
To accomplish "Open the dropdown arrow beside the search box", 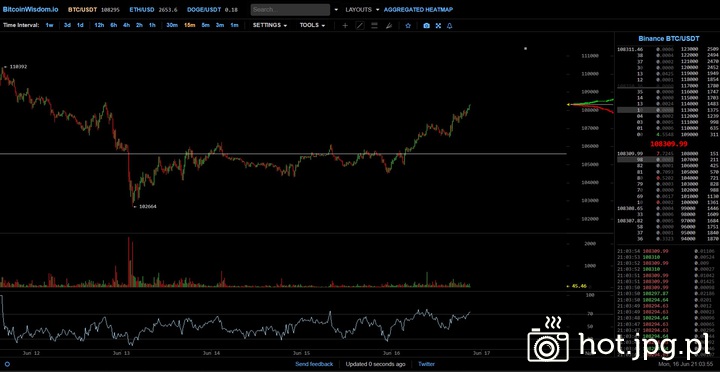I will click(x=336, y=10).
